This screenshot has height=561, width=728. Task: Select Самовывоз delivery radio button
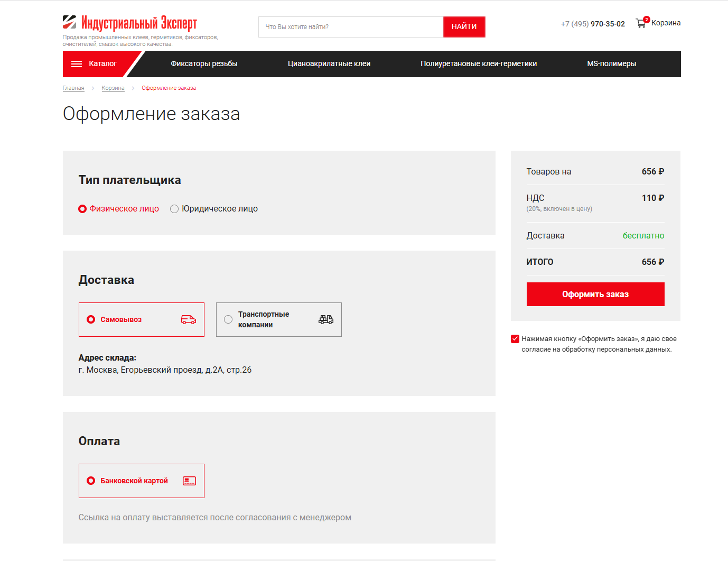click(91, 319)
